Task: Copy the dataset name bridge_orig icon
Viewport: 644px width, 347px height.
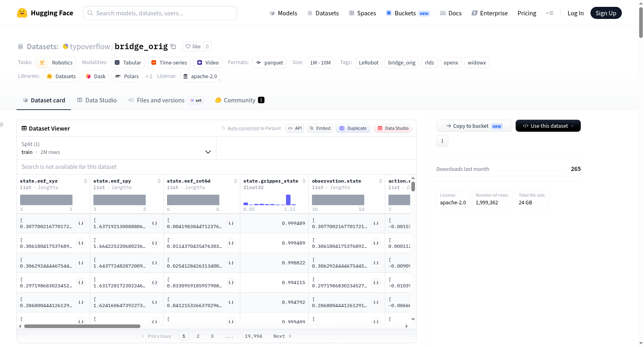Action: coord(173,46)
